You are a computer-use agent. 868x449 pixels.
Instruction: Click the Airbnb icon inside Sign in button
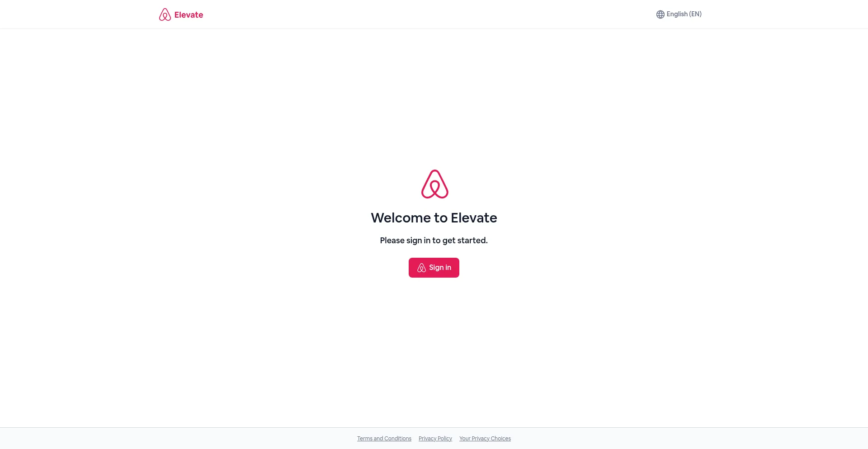pos(421,268)
